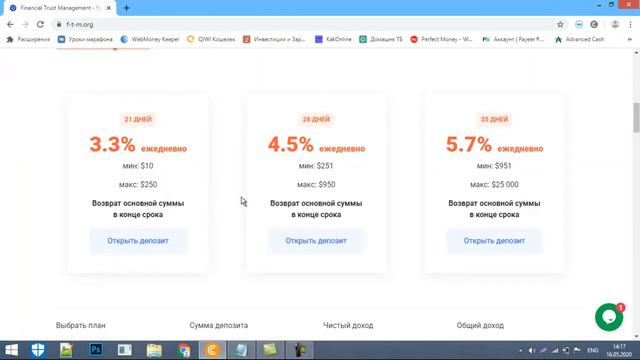Open the Advanced Cash bookmark
Screen dimensions: 640x360
579,39
